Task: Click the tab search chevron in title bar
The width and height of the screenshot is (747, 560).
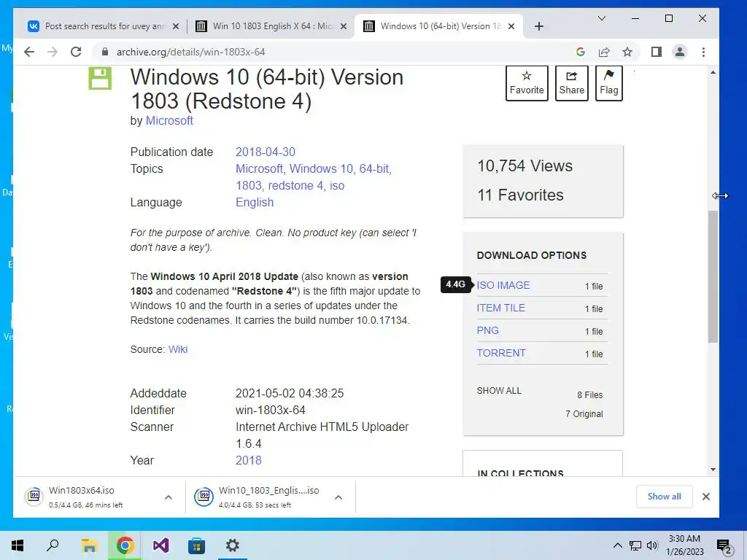Action: (602, 18)
